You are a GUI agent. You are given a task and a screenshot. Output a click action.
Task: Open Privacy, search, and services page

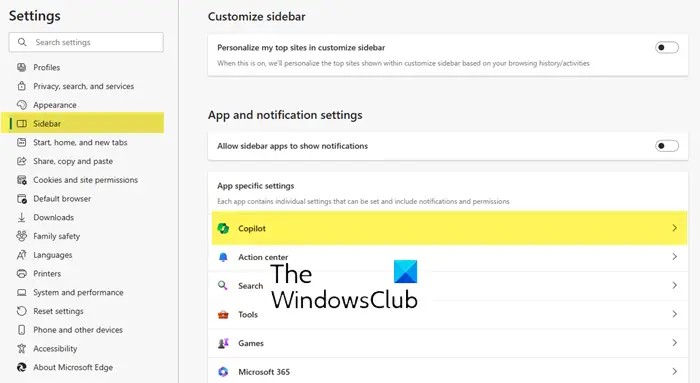point(83,86)
